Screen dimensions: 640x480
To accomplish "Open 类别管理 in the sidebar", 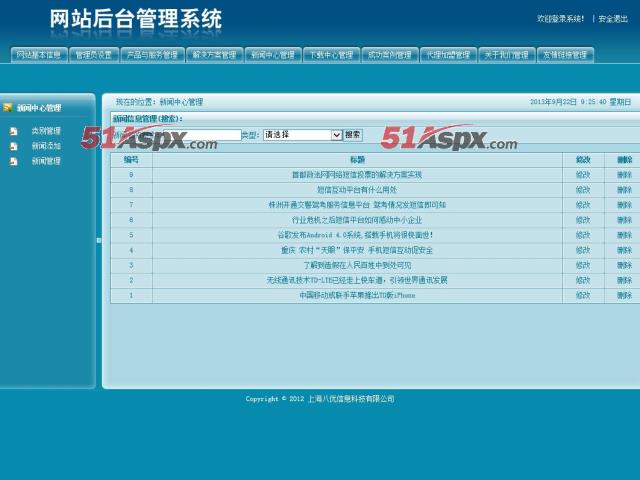I will pos(46,131).
